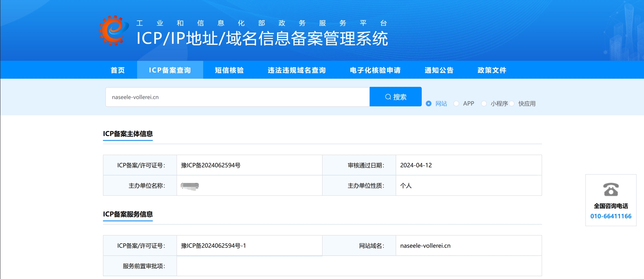Viewport: 644px width, 279px height.
Task: Click the site title ICP/IP地址/域名信息备案管理系统
Action: click(x=262, y=39)
